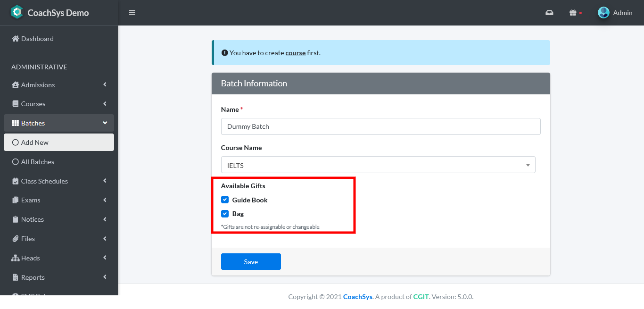Open the CGIT link in footer
Viewport: 644px width, 309px height.
pyautogui.click(x=421, y=297)
